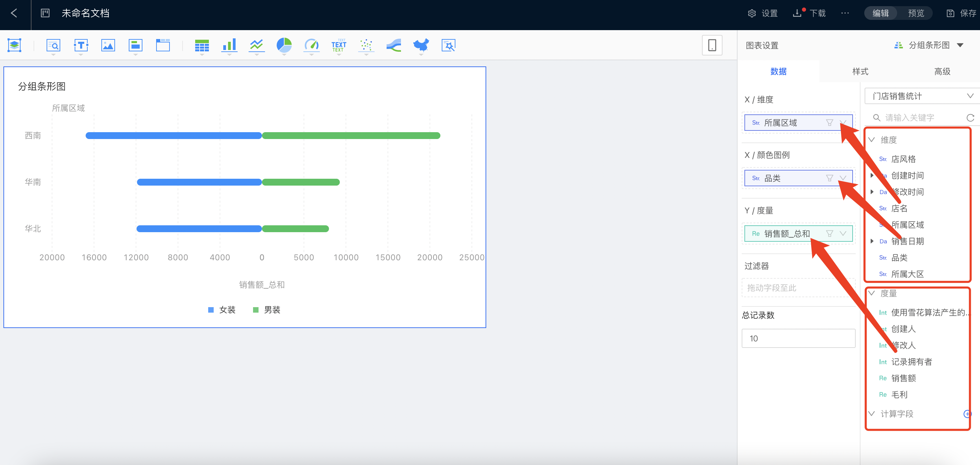The width and height of the screenshot is (980, 465).
Task: Collapse the 计算字段 section
Action: coord(871,414)
